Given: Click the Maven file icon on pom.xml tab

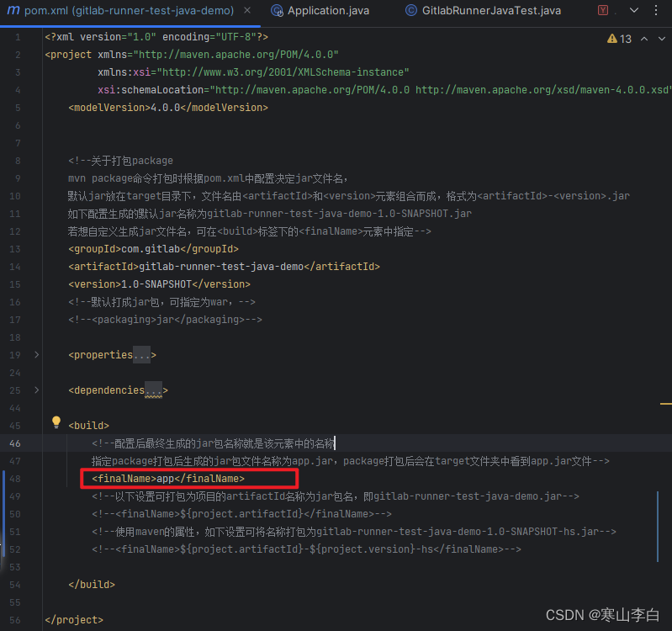Looking at the screenshot, I should tap(13, 10).
